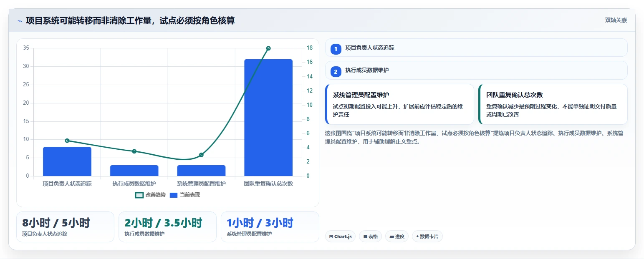Click the blue bar for 执行成员数据维护
This screenshot has height=259, width=644.
pyautogui.click(x=134, y=171)
